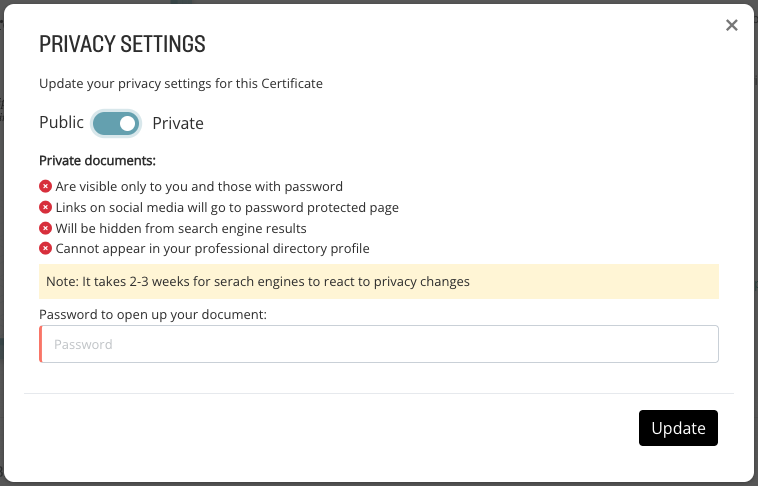Click 'Password to open up your document' label
The height and width of the screenshot is (486, 758).
[153, 315]
